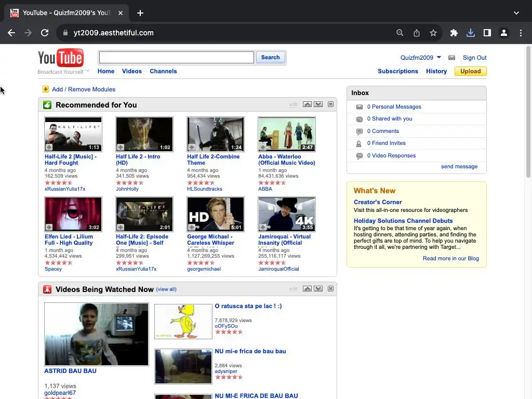Click the page vertical scrollbar
532x399 pixels.
(528, 112)
